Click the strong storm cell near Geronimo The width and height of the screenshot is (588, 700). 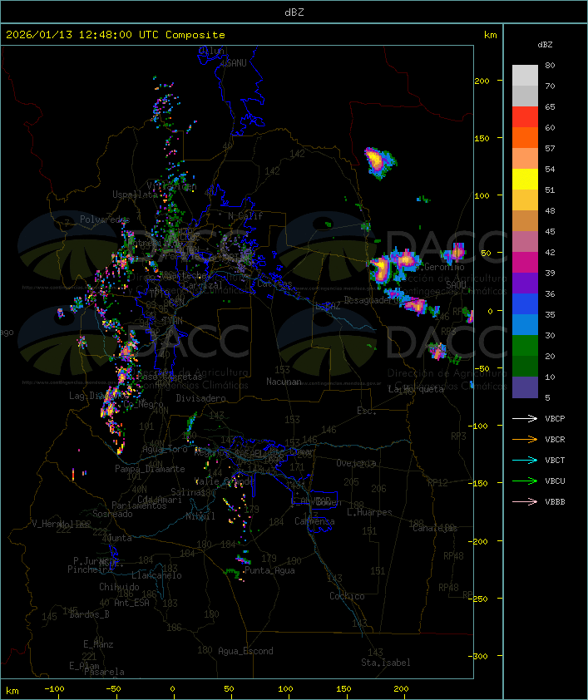pyautogui.click(x=405, y=260)
